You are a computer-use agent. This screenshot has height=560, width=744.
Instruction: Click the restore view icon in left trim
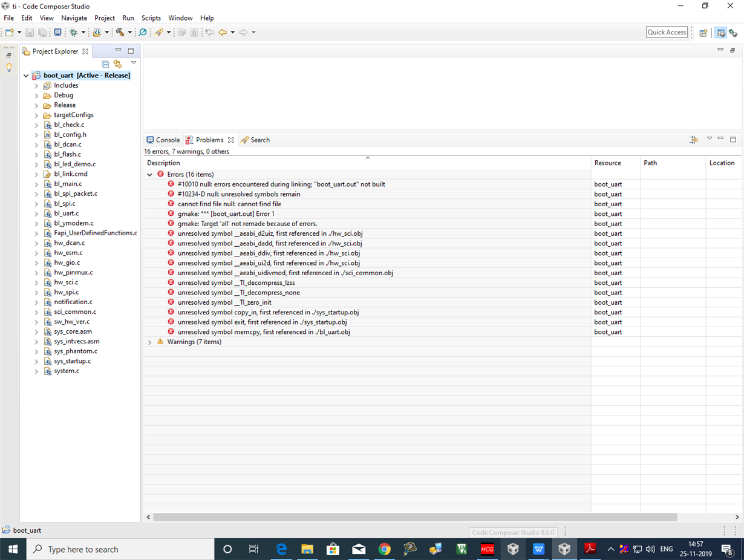coord(8,55)
